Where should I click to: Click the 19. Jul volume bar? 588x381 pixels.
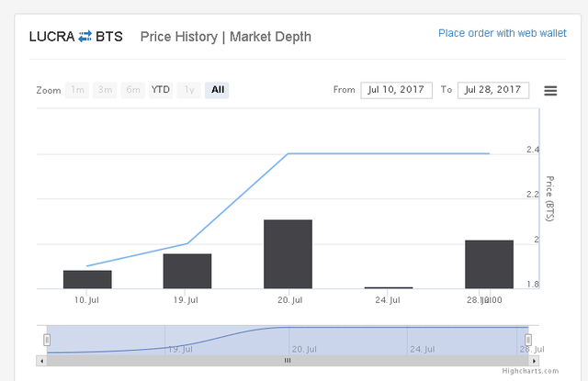(x=187, y=271)
